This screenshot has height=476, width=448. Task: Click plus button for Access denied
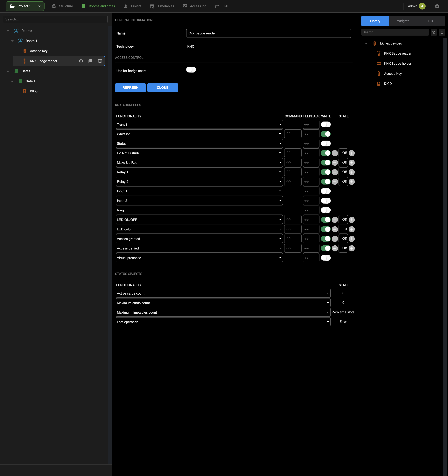[x=352, y=248]
